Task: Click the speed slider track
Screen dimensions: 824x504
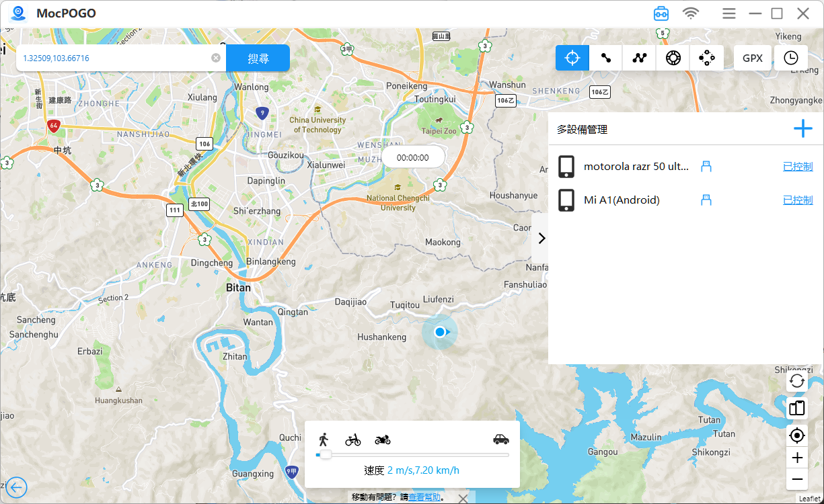Action: coord(417,455)
